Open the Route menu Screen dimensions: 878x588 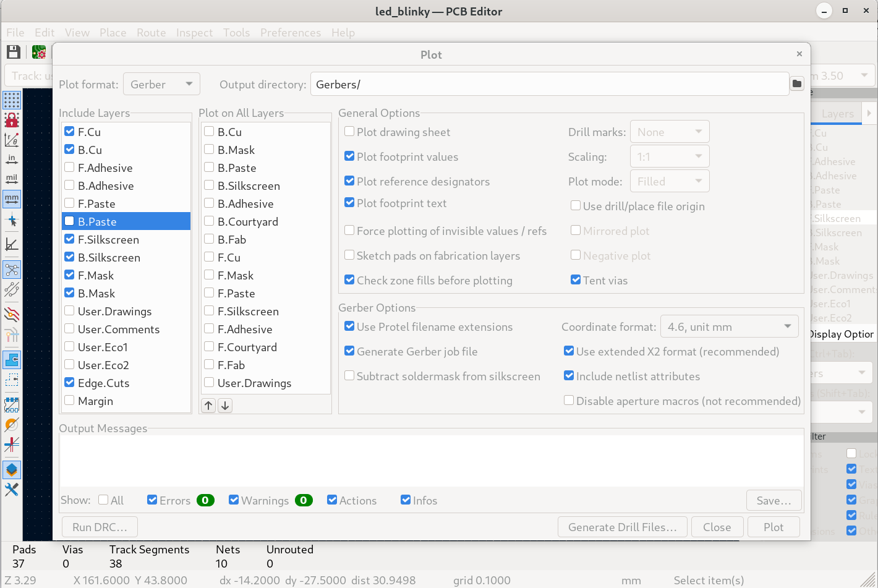coord(151,33)
